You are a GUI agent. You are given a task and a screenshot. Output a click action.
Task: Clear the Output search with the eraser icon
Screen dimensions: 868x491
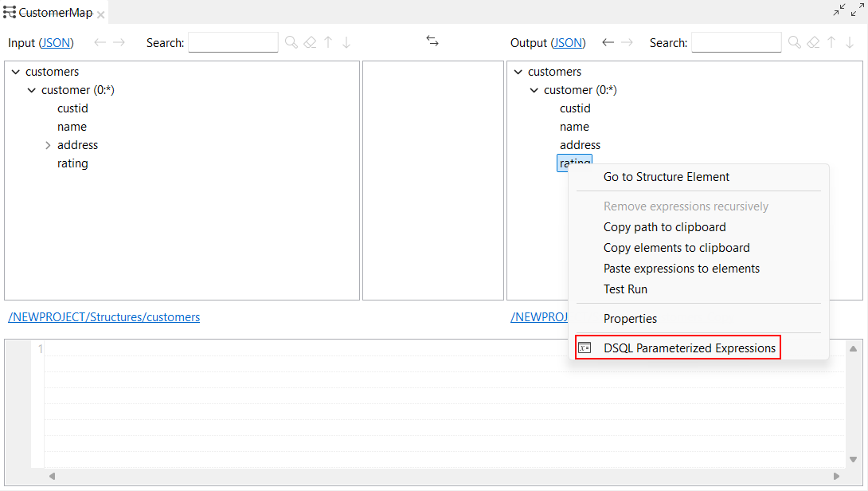point(813,42)
